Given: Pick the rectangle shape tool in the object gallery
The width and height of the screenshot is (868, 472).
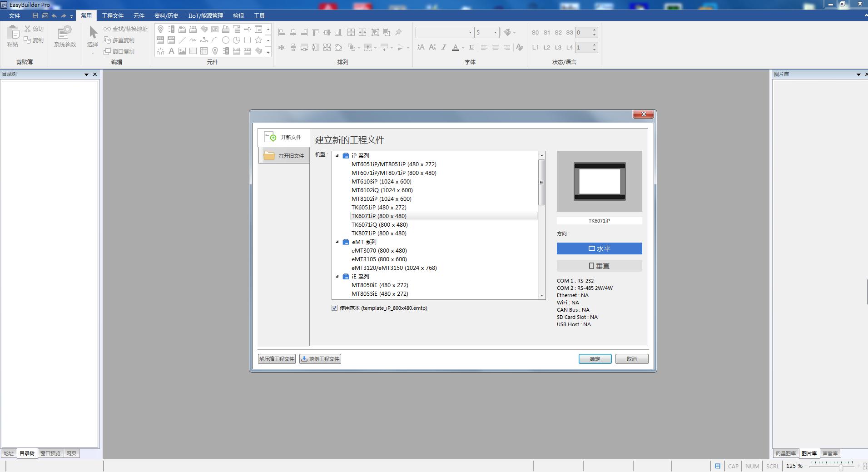Looking at the screenshot, I should tap(248, 40).
